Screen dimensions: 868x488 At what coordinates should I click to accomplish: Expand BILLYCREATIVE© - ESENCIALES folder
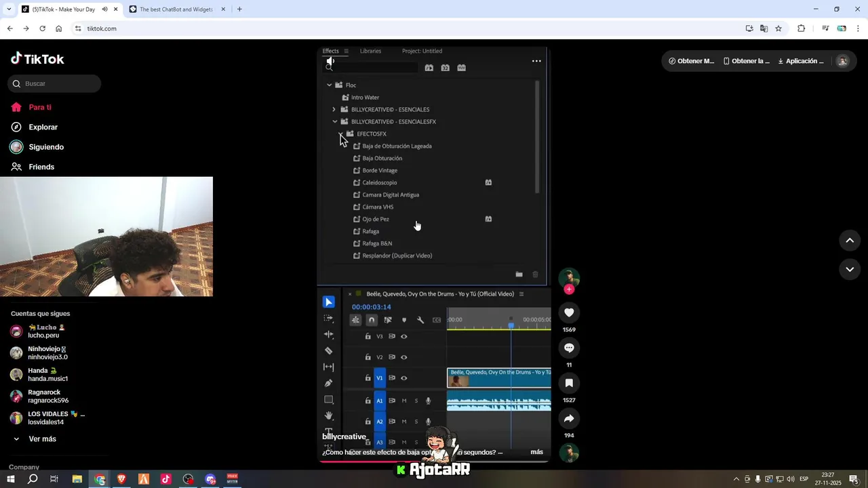click(334, 109)
